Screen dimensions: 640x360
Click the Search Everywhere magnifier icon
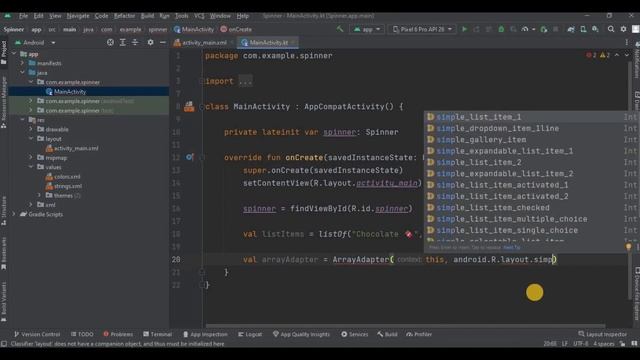pyautogui.click(x=611, y=29)
